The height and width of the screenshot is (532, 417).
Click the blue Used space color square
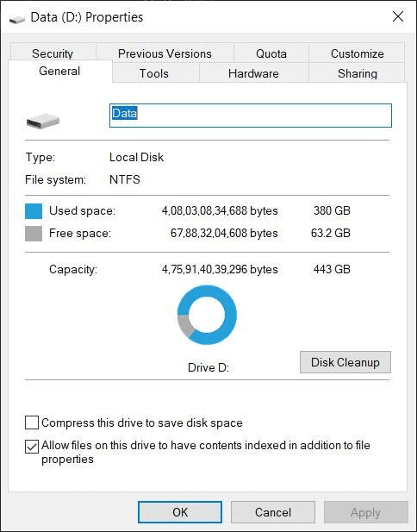click(34, 211)
